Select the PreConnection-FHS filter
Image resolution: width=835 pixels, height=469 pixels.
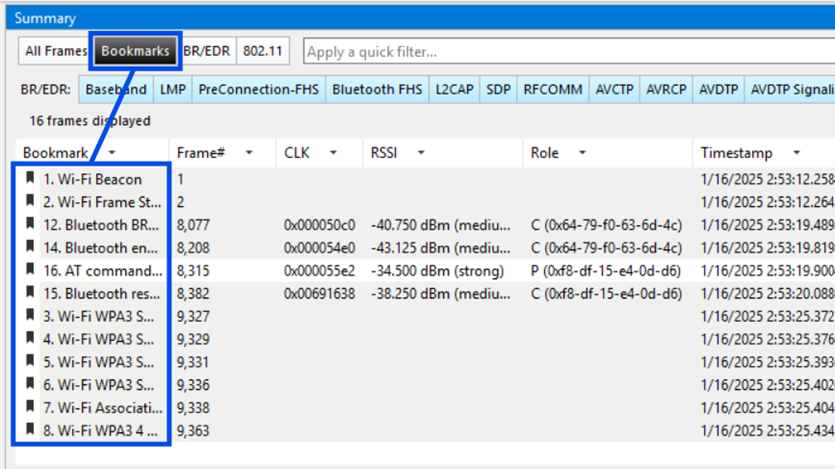click(x=259, y=89)
